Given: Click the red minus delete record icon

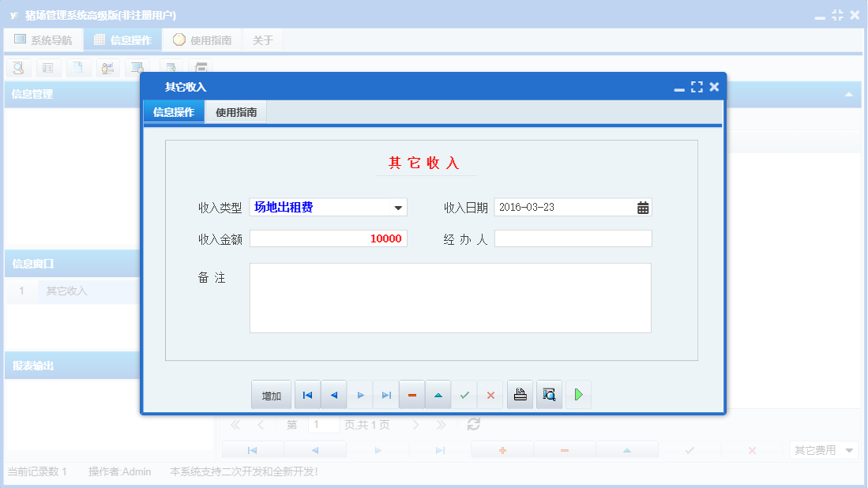Looking at the screenshot, I should tap(411, 394).
